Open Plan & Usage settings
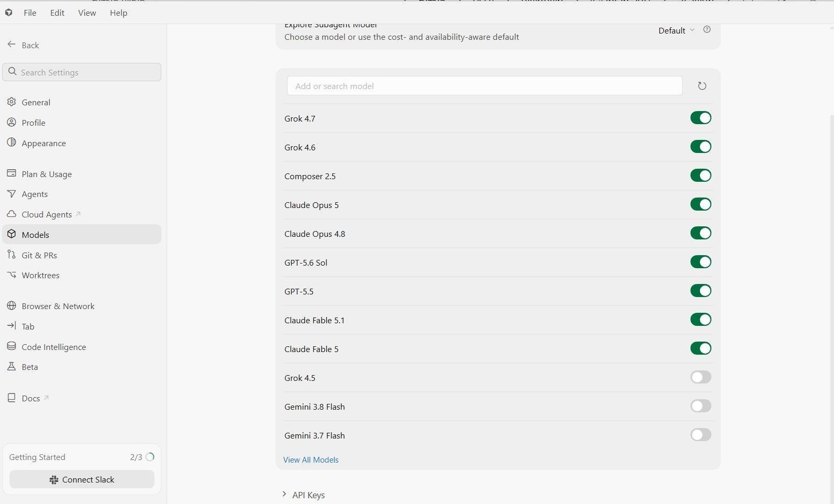The image size is (834, 504). pos(82,174)
